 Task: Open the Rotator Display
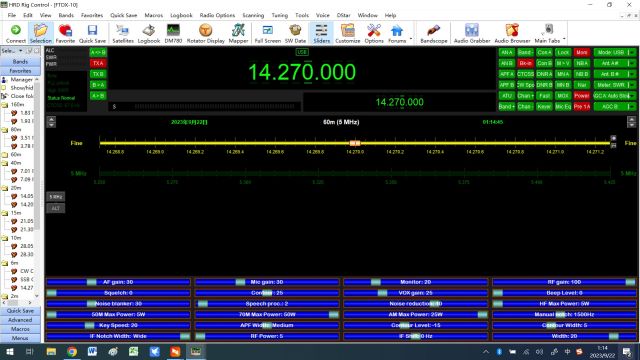pyautogui.click(x=205, y=33)
